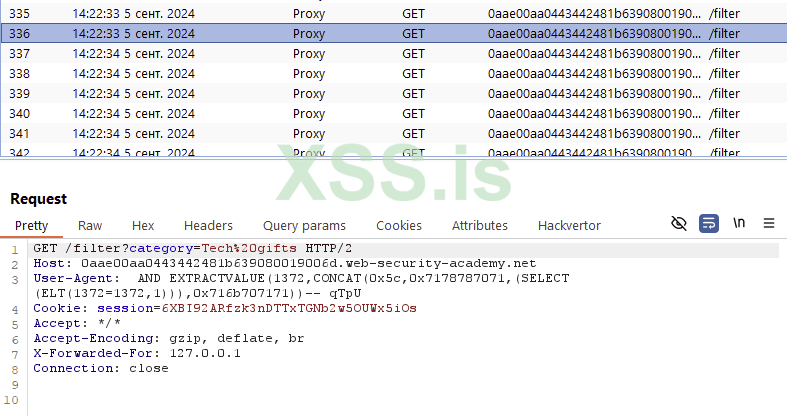Click the host cell in row 338

594,74
